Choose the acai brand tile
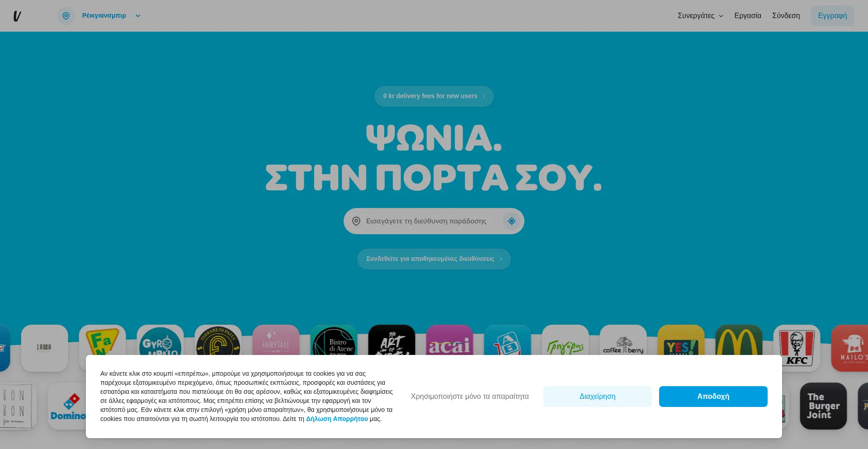Viewport: 868px width, 449px height. click(x=449, y=340)
